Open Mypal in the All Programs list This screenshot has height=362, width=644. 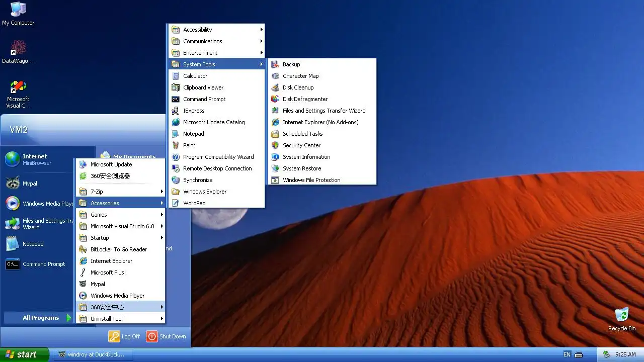pyautogui.click(x=121, y=284)
